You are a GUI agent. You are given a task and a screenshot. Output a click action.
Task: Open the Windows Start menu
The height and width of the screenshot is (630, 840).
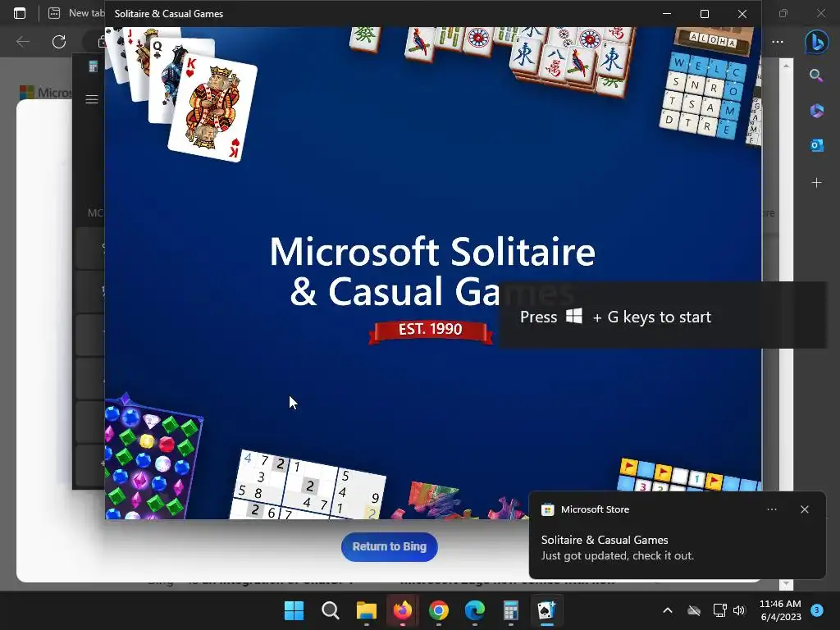pos(294,610)
